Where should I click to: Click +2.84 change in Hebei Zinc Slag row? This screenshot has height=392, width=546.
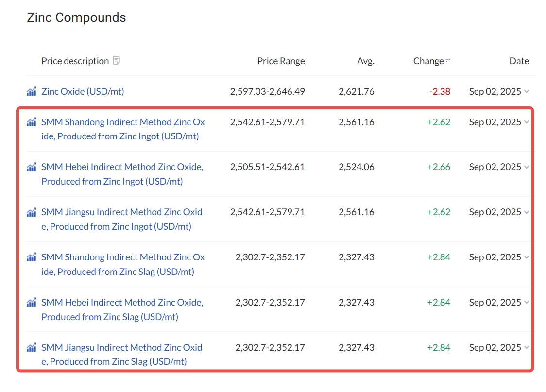(439, 302)
